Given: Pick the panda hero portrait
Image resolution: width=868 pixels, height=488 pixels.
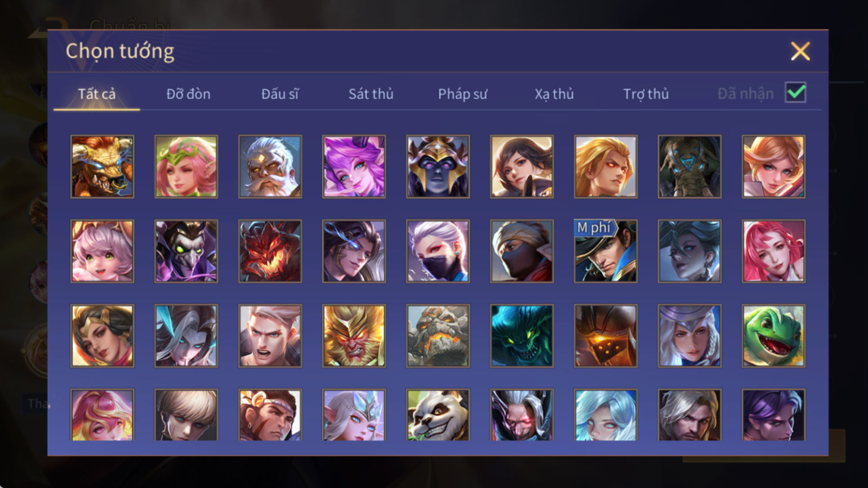Looking at the screenshot, I should click(x=438, y=415).
